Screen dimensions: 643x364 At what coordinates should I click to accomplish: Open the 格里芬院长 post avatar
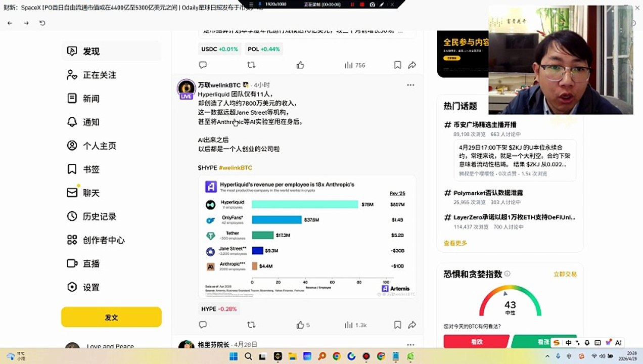[187, 345]
